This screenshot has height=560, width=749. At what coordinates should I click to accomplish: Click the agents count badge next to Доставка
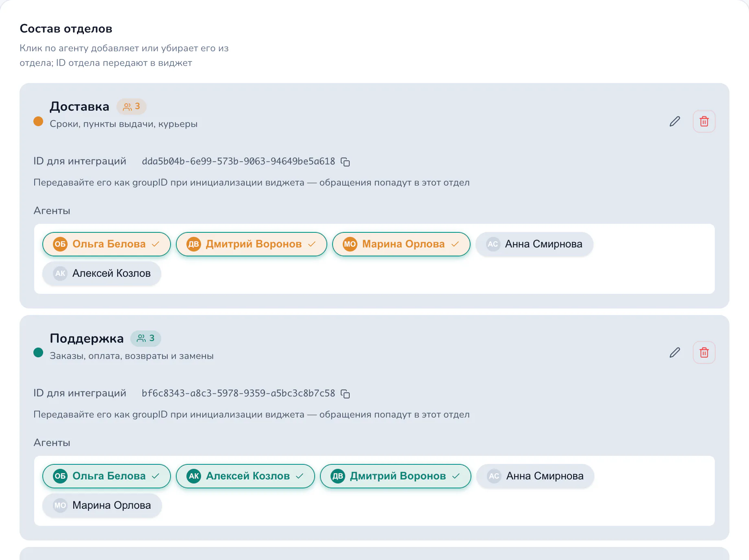131,107
